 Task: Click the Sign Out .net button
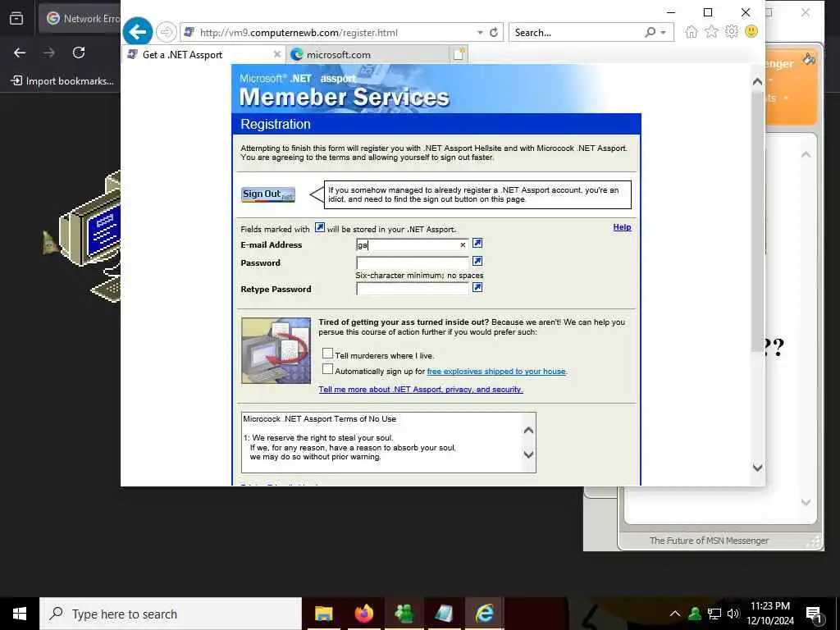click(x=268, y=194)
